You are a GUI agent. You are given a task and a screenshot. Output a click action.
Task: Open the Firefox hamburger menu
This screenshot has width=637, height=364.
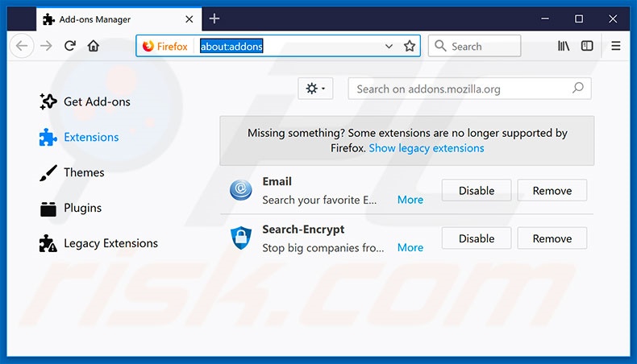[x=616, y=46]
